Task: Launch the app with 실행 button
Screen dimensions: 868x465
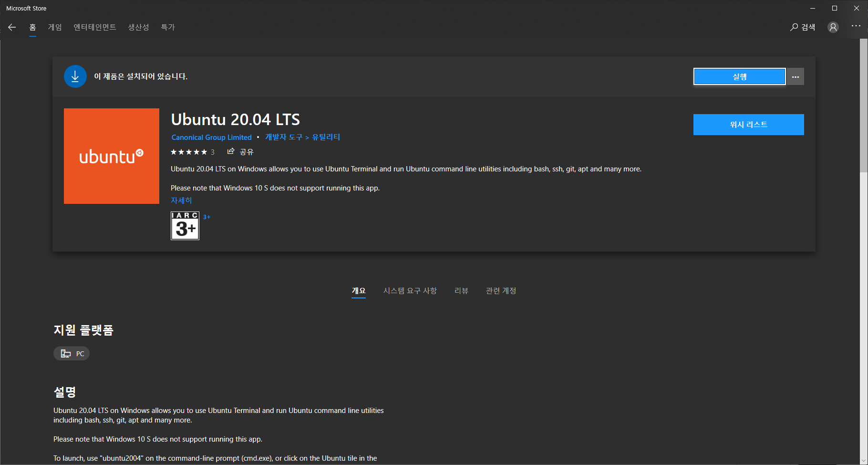Action: [x=740, y=76]
